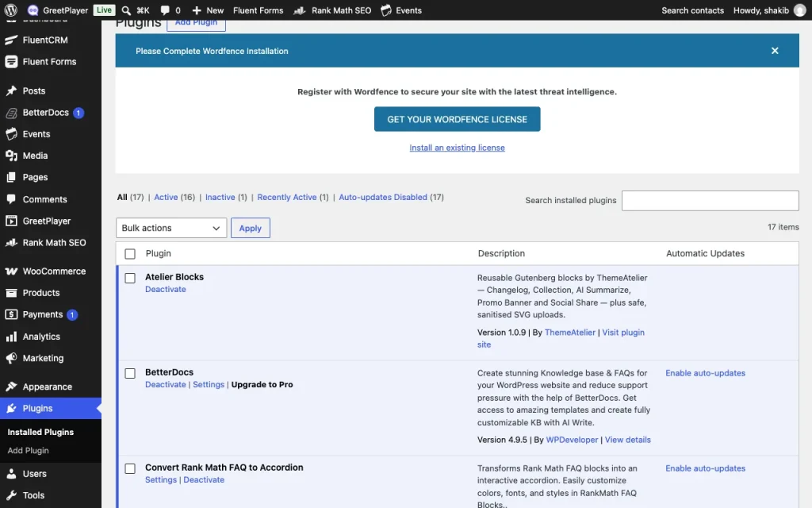The width and height of the screenshot is (812, 508).
Task: Click Fluent Forms in admin bar
Action: [x=258, y=10]
